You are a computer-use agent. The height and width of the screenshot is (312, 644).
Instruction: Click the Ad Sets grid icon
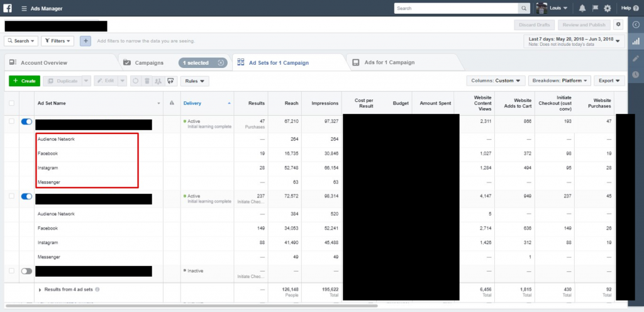pos(241,63)
